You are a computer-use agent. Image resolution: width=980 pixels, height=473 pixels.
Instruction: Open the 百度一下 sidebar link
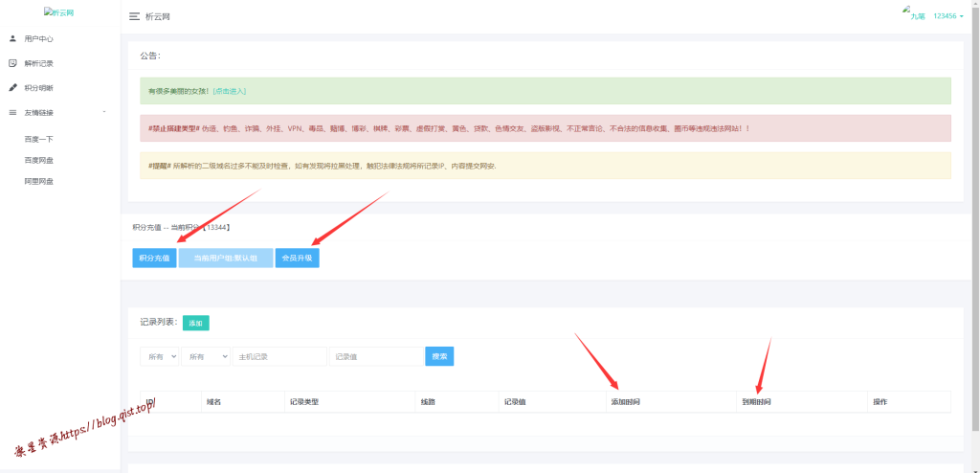click(38, 139)
